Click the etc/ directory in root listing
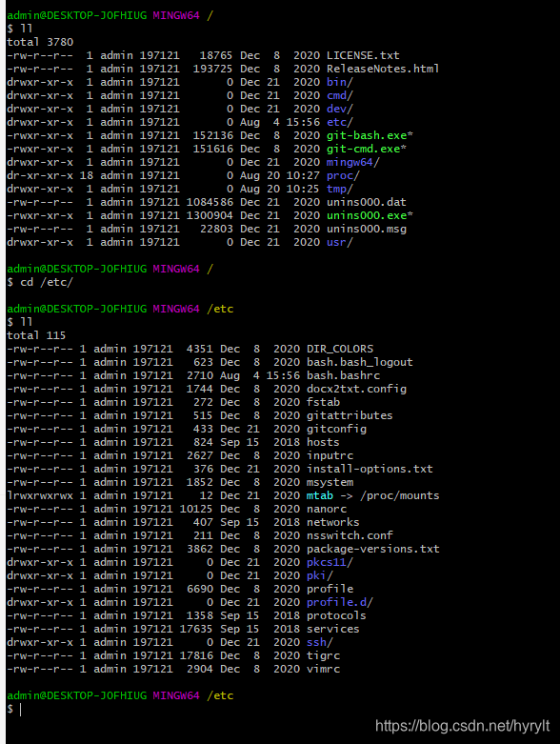Viewport: 560px width, 744px height. pos(339,122)
